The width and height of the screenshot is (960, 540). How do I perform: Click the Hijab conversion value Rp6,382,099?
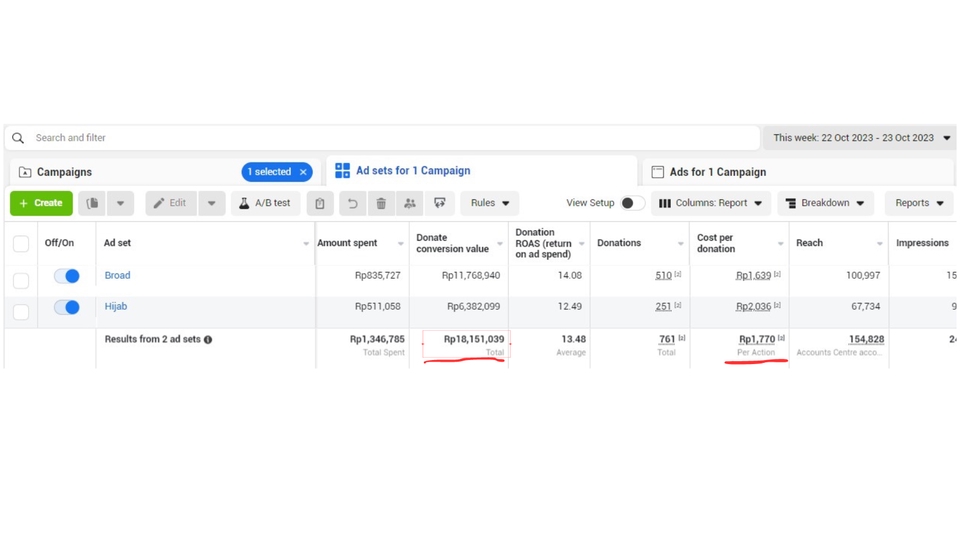473,306
